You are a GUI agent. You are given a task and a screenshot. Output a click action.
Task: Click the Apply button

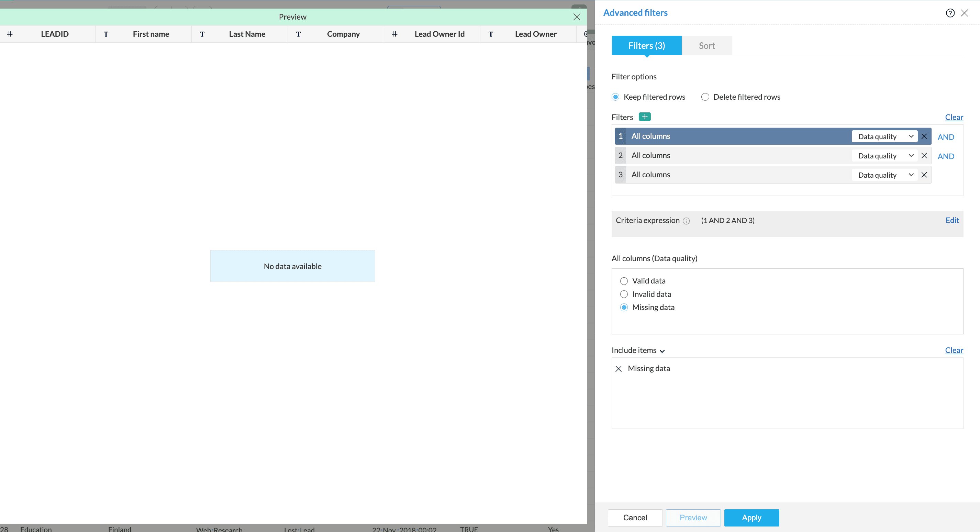[751, 518]
